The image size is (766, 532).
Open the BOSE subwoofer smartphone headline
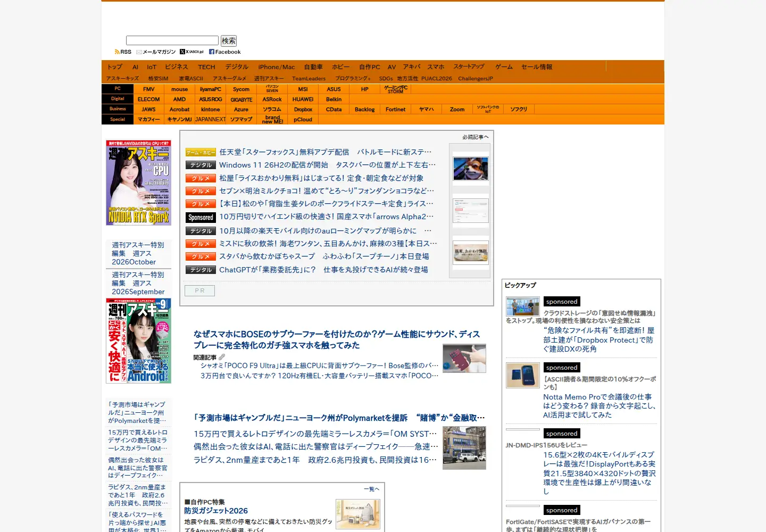337,339
